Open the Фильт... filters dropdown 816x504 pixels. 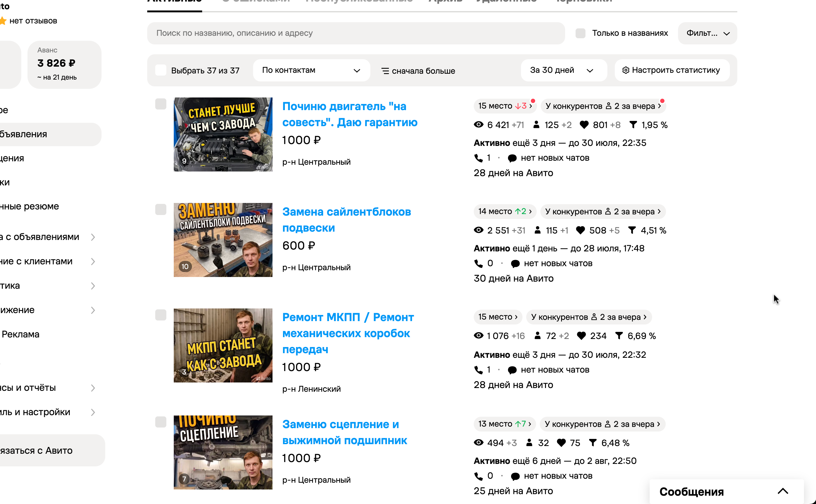pyautogui.click(x=707, y=33)
